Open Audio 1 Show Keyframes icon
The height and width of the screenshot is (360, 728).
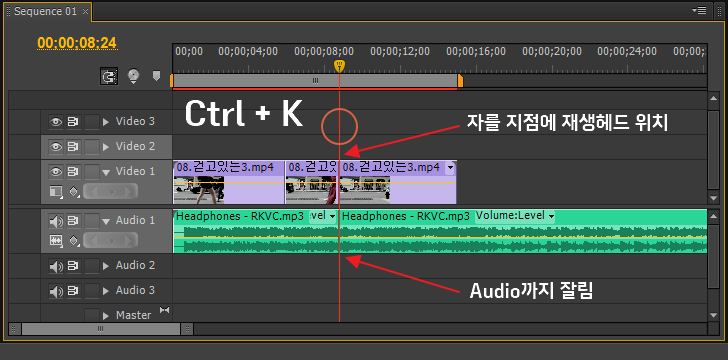74,240
